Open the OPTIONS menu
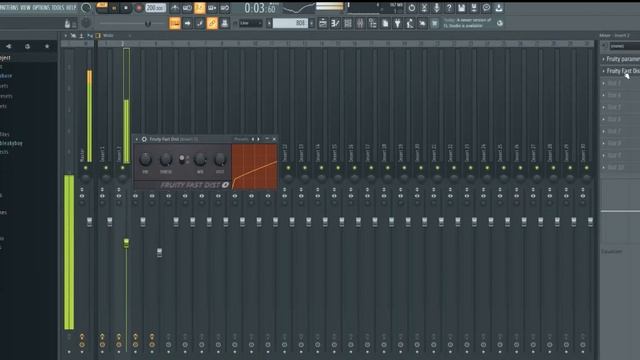 (x=41, y=8)
